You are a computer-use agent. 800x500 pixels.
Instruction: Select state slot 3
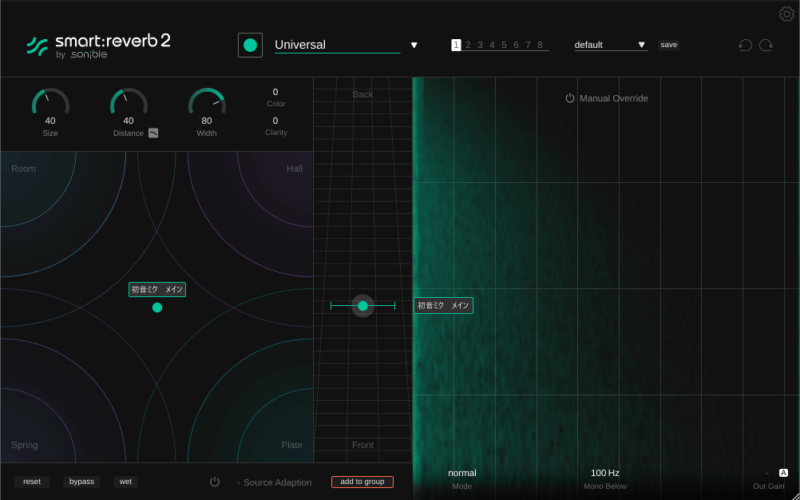point(480,45)
